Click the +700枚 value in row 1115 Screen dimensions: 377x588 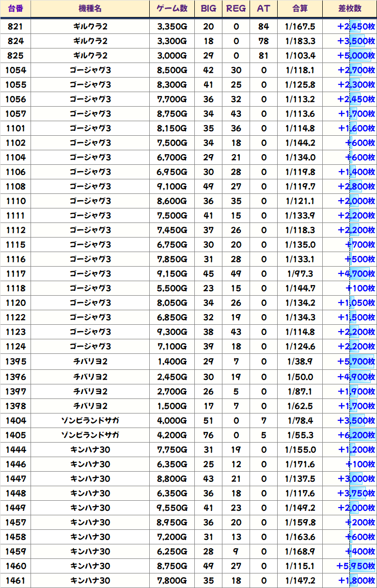click(x=360, y=245)
